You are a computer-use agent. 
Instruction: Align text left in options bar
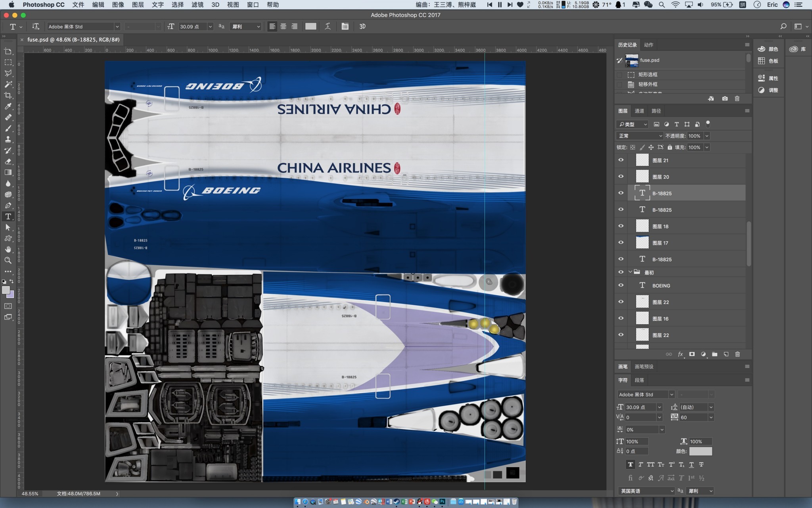coord(272,27)
